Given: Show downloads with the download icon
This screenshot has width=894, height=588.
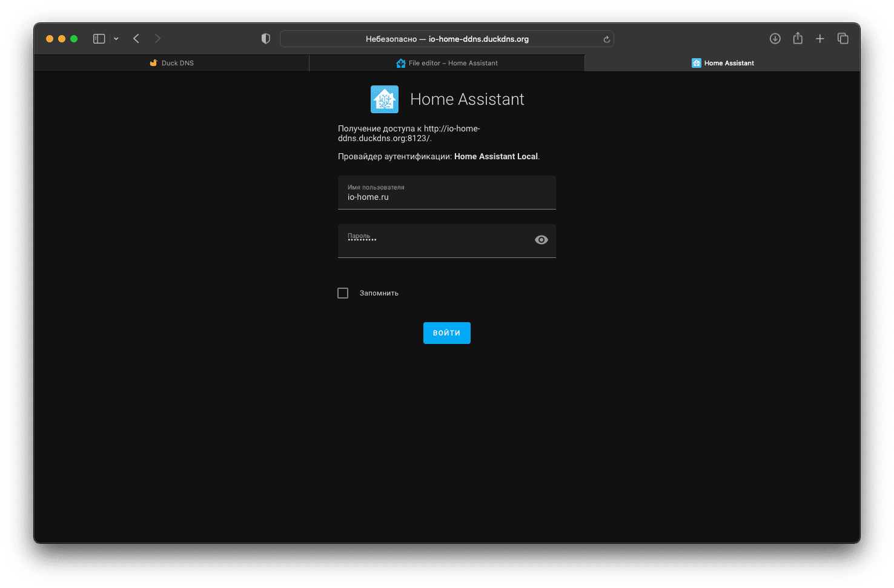Looking at the screenshot, I should click(775, 39).
